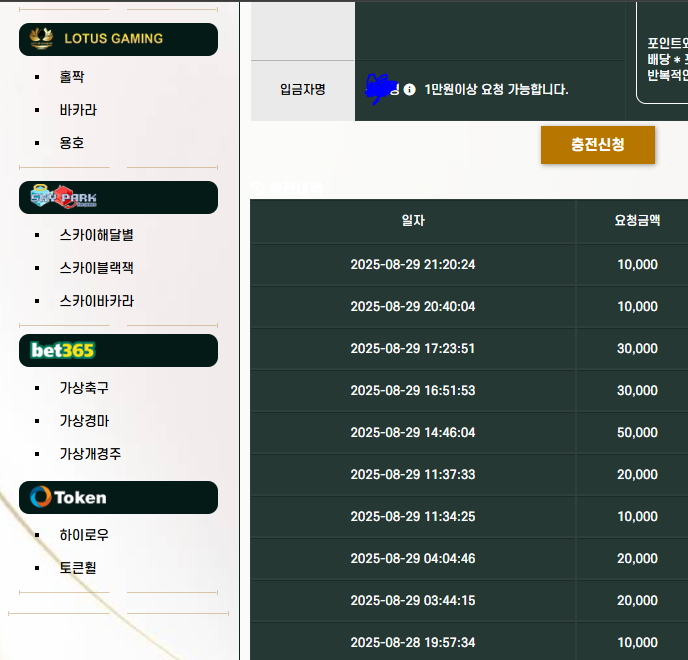Screen dimensions: 688x660
Task: Select date 2025-08-29 11:34:25
Action: 413,517
